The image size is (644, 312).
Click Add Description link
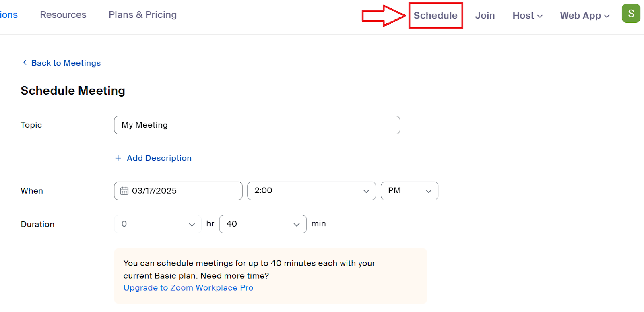click(159, 158)
